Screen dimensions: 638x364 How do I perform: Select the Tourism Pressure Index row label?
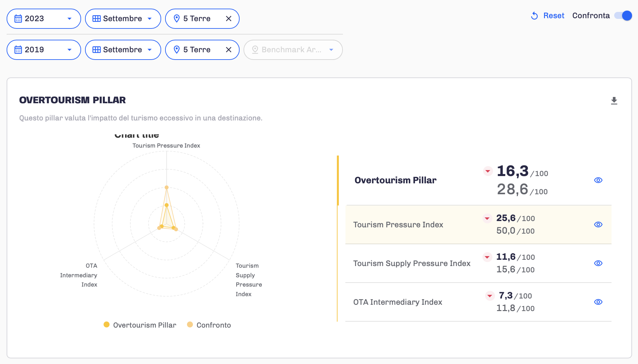coord(398,225)
